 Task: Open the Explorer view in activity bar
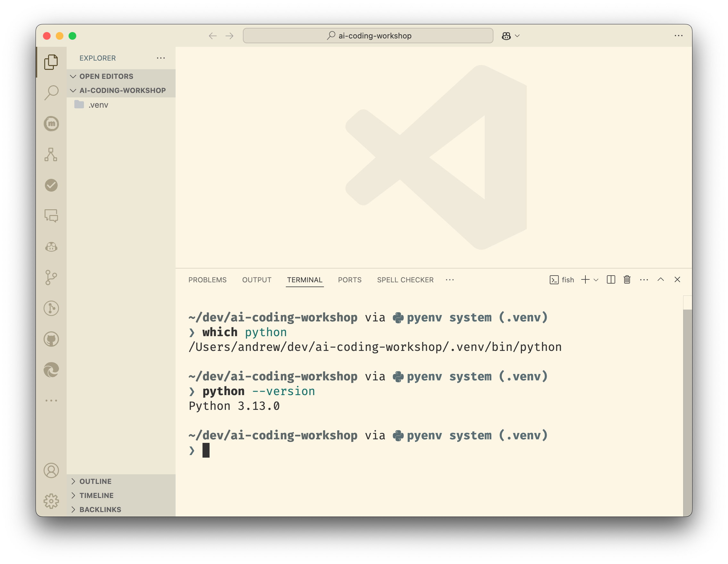(x=51, y=62)
